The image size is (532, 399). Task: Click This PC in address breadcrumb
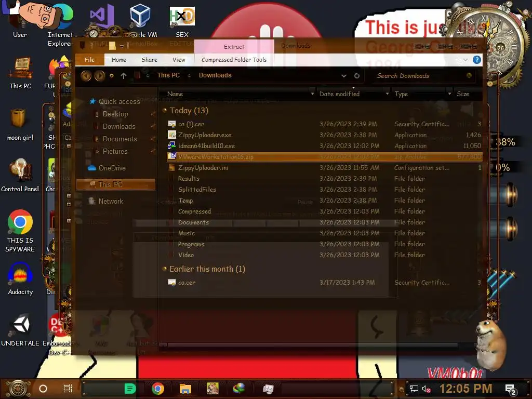tap(168, 75)
